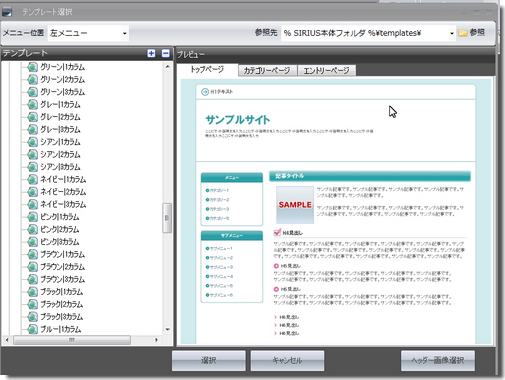Switch to the エントリーページ preview tab
The width and height of the screenshot is (505, 380).
[x=327, y=71]
